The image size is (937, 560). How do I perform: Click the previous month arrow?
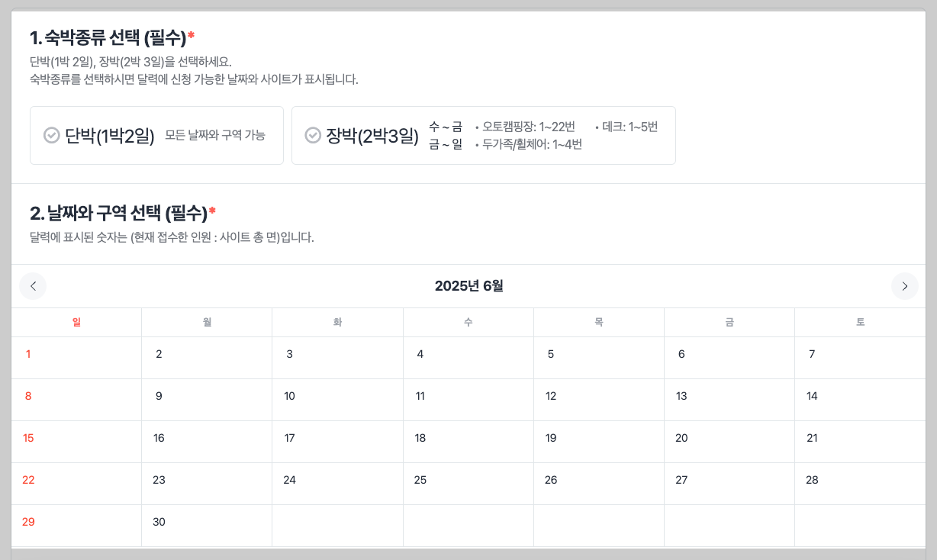coord(33,285)
